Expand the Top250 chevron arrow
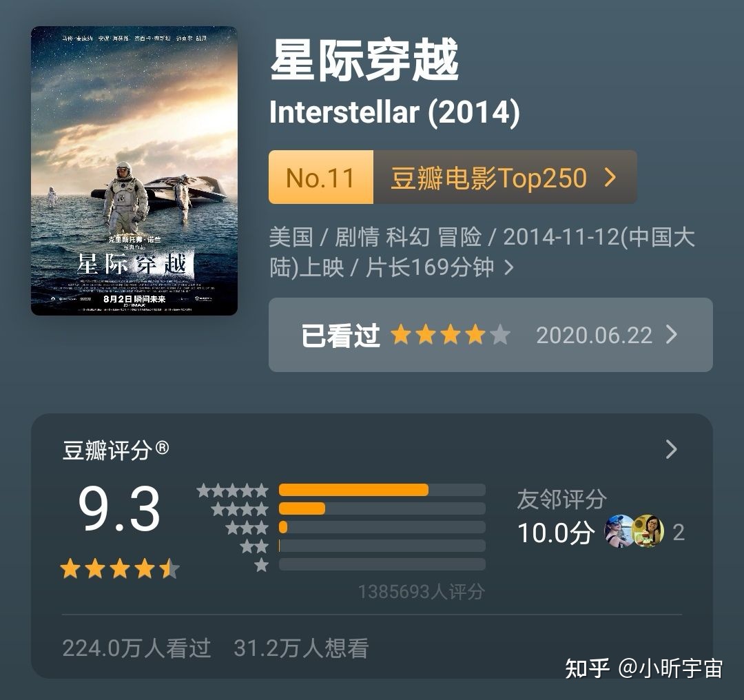This screenshot has height=700, width=744. pos(610,178)
